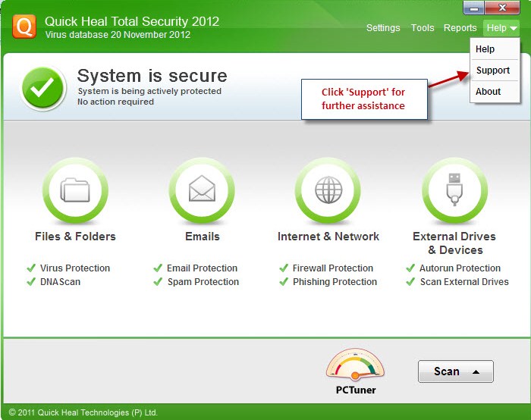
Task: Click the Virus Protection text
Action: tap(75, 268)
